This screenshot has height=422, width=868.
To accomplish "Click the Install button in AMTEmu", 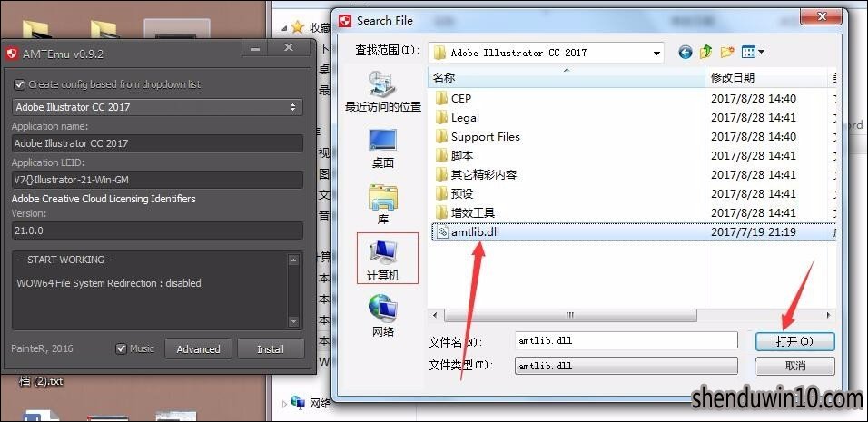I will (271, 349).
